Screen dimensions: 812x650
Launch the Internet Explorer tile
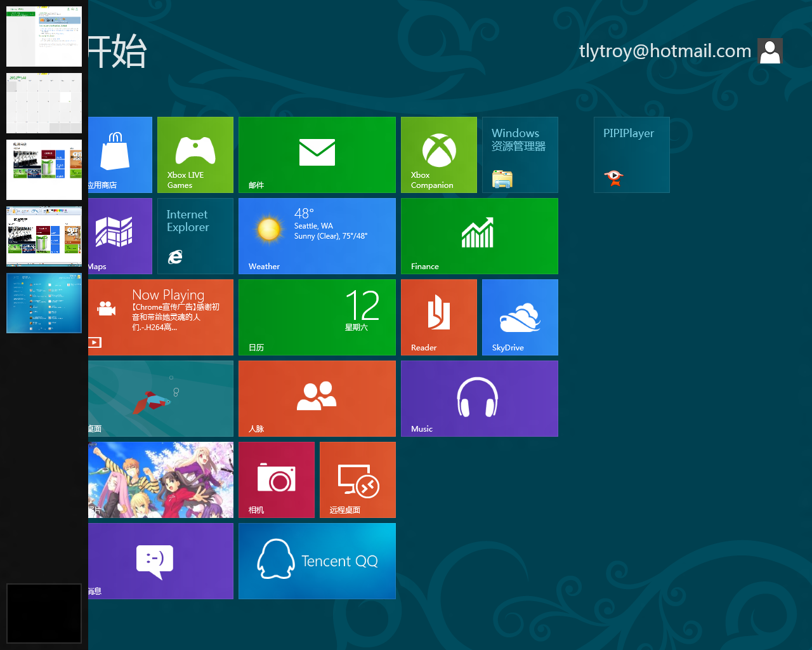click(x=195, y=236)
